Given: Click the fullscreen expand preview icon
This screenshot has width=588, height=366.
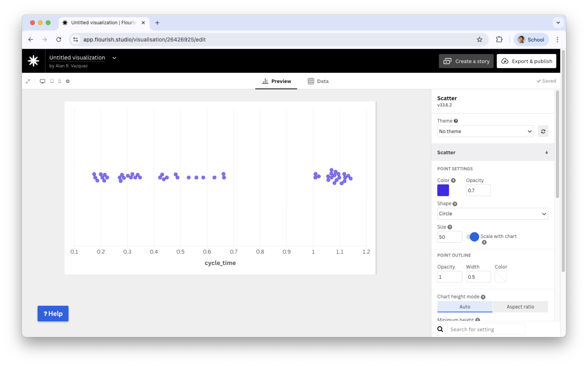Looking at the screenshot, I should pyautogui.click(x=28, y=81).
